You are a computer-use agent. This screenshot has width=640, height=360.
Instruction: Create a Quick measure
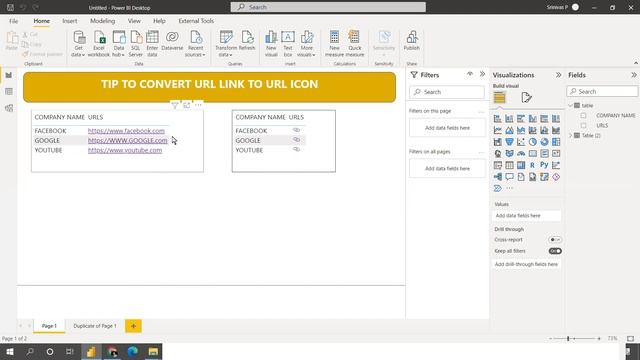[354, 44]
